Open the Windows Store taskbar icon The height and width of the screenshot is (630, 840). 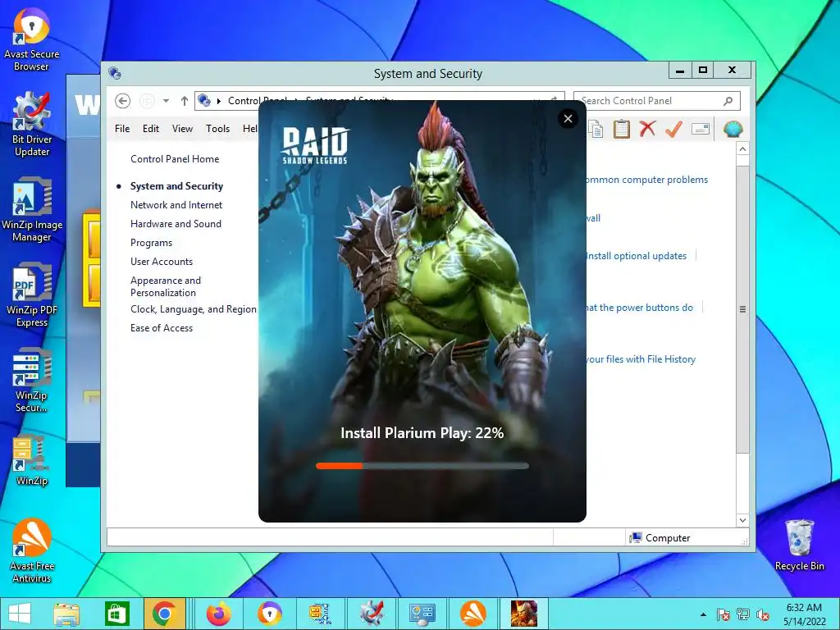pyautogui.click(x=116, y=614)
